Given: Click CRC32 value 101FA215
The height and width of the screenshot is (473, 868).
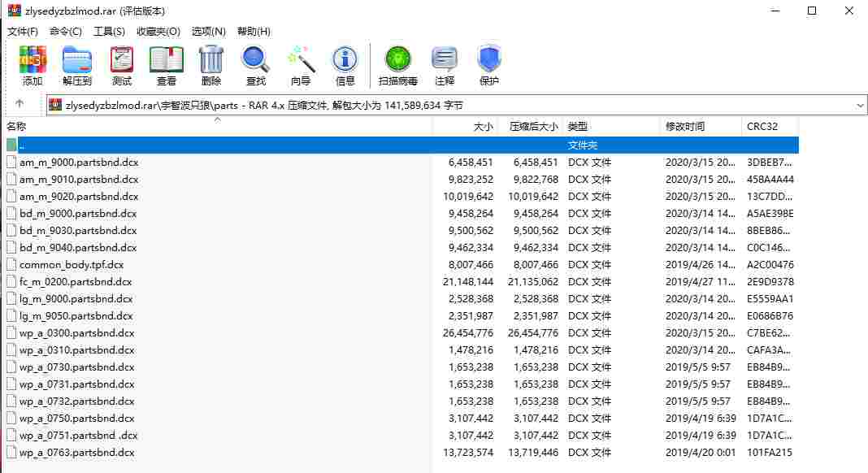Looking at the screenshot, I should tap(770, 453).
